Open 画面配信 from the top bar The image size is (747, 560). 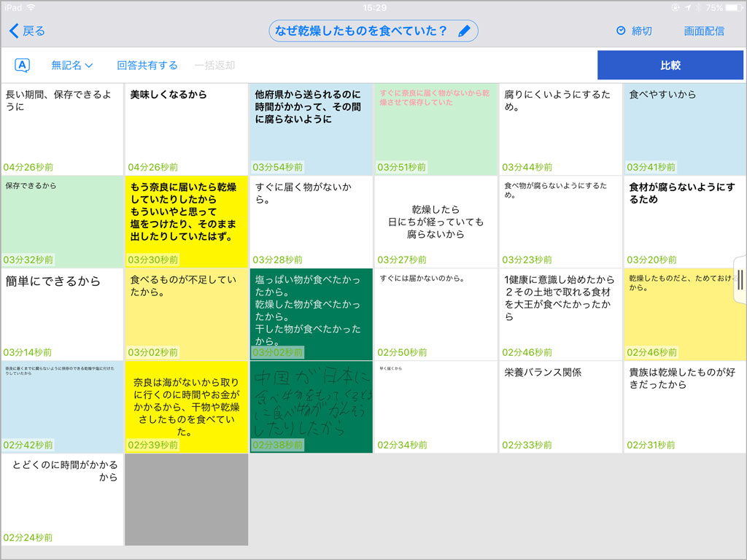pos(704,31)
